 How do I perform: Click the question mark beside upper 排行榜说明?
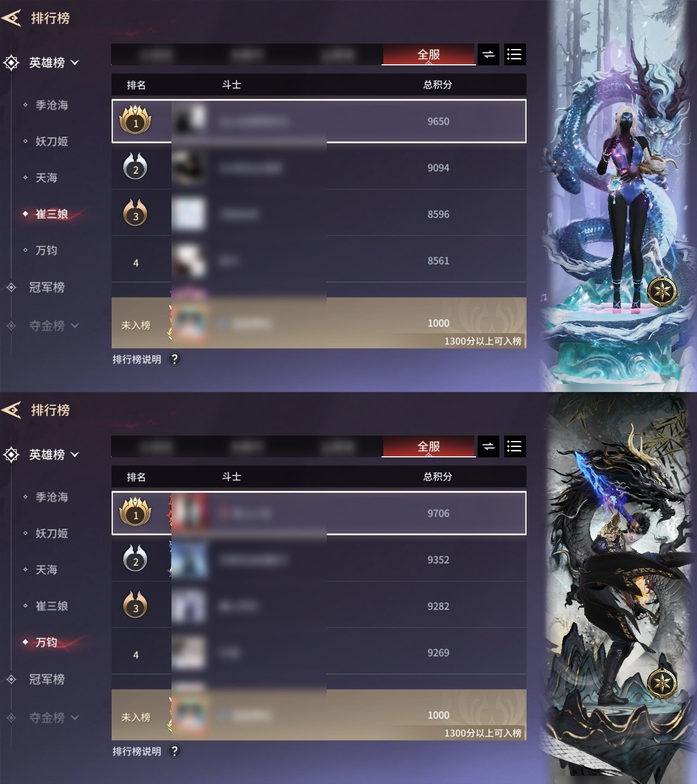(174, 359)
